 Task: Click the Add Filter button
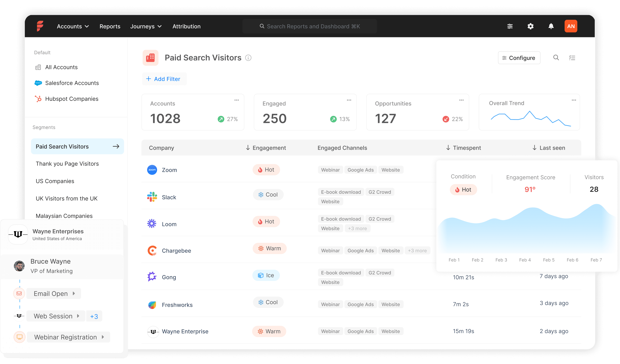click(164, 79)
